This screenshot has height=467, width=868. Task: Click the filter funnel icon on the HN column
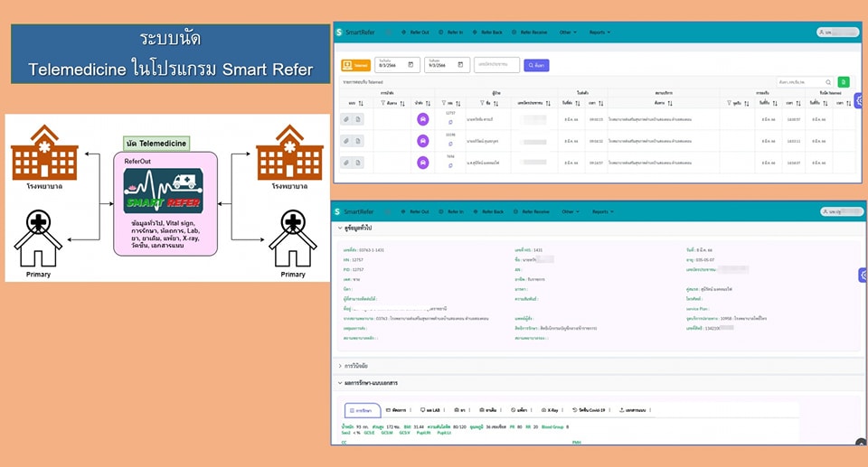click(443, 103)
